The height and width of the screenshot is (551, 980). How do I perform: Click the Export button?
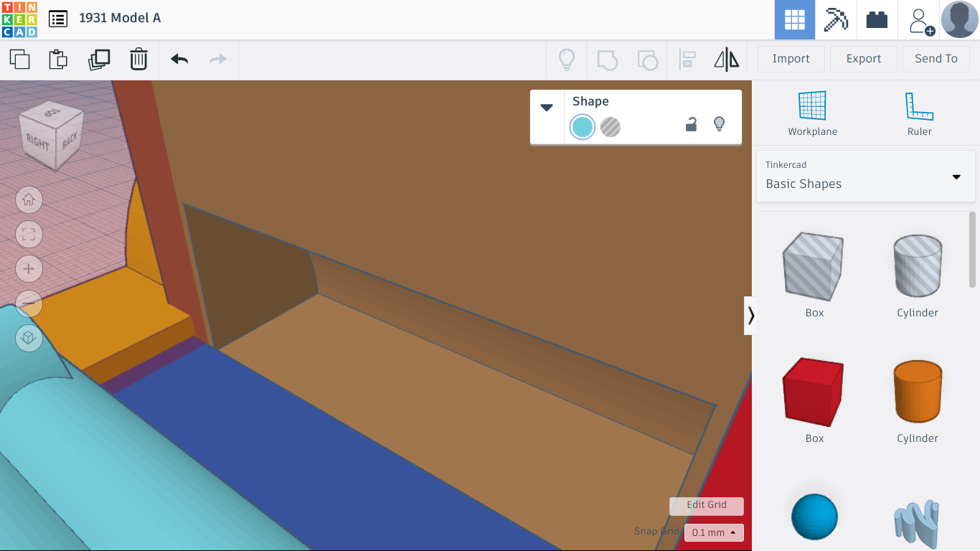click(863, 59)
